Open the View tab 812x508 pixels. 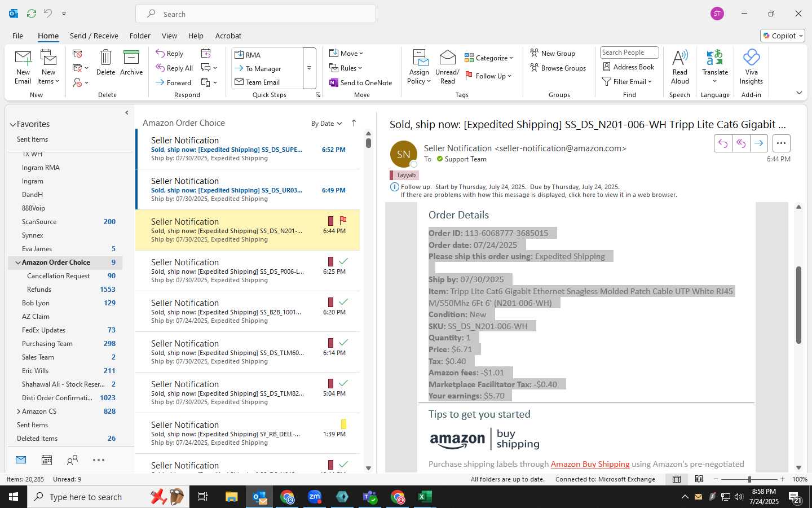pyautogui.click(x=169, y=36)
